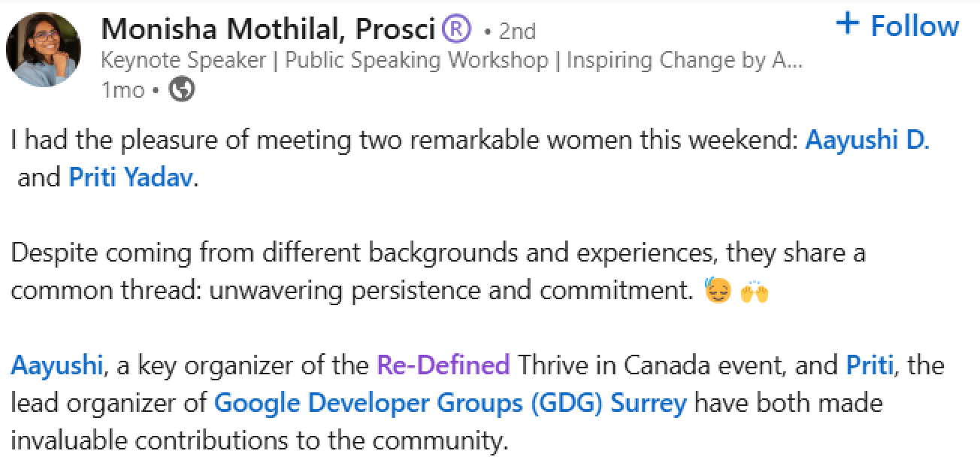Click Monisha Mothilal's profile picture
Screen dimensions: 980x466
[x=44, y=49]
